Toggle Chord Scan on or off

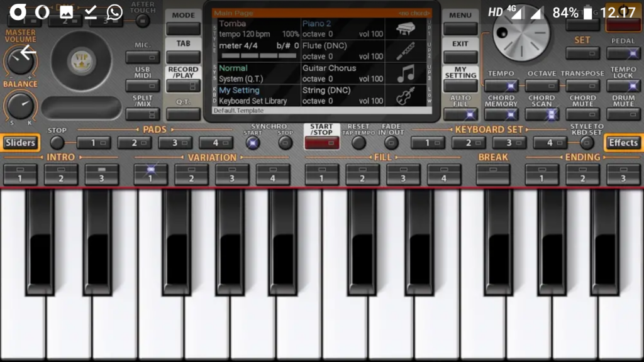pyautogui.click(x=541, y=114)
